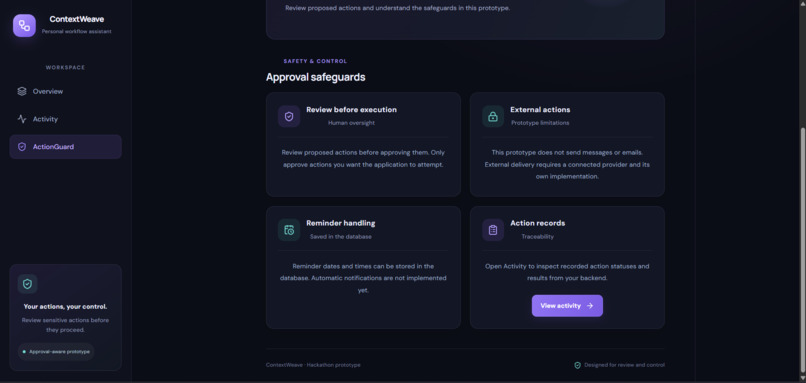Click the ActionGuard shield icon in sidebar
Viewport: 806px width, 383px height.
[x=22, y=147]
